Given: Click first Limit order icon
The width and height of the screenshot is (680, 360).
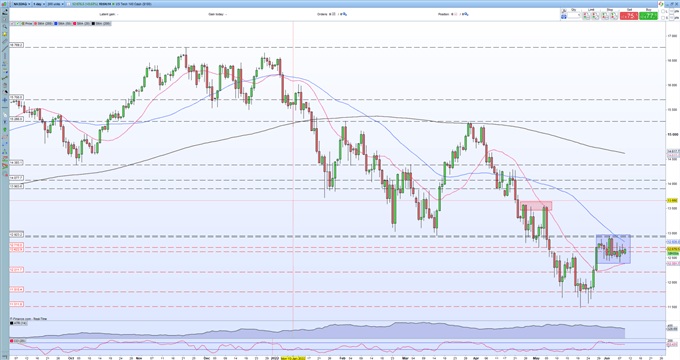Looking at the screenshot, I should click(586, 16).
